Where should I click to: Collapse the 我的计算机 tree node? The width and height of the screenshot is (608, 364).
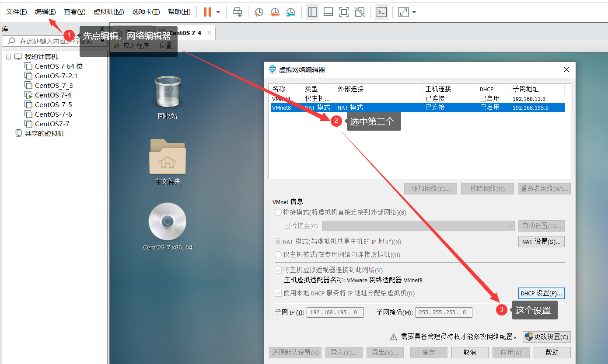click(x=8, y=57)
